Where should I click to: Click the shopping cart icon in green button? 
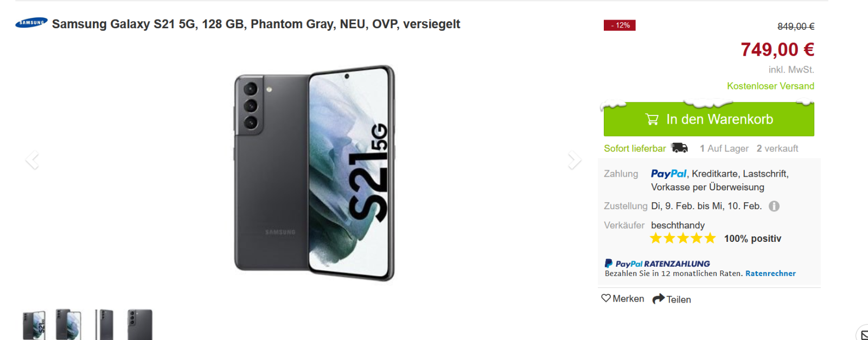pyautogui.click(x=652, y=119)
